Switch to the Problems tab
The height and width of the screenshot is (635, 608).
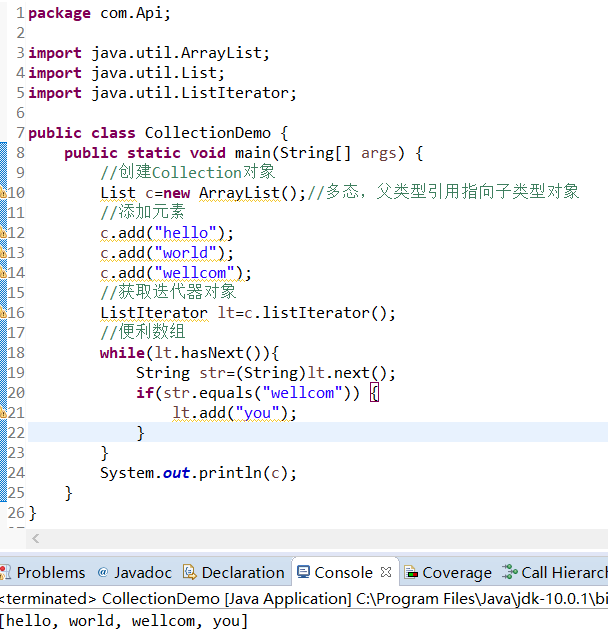pos(43,573)
